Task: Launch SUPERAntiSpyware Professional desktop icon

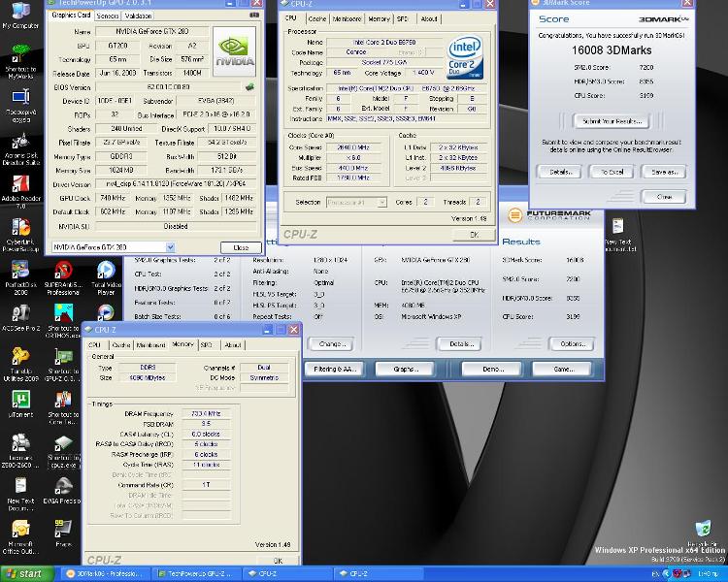Action: (x=63, y=278)
